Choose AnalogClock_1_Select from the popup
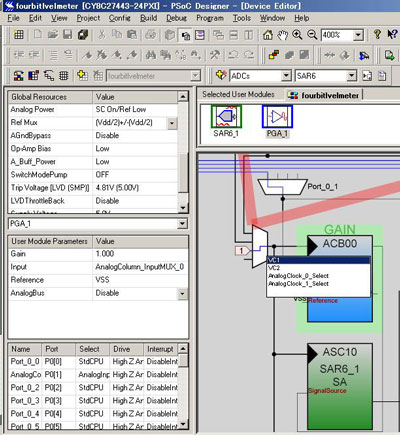The image size is (400, 435). coord(318,284)
